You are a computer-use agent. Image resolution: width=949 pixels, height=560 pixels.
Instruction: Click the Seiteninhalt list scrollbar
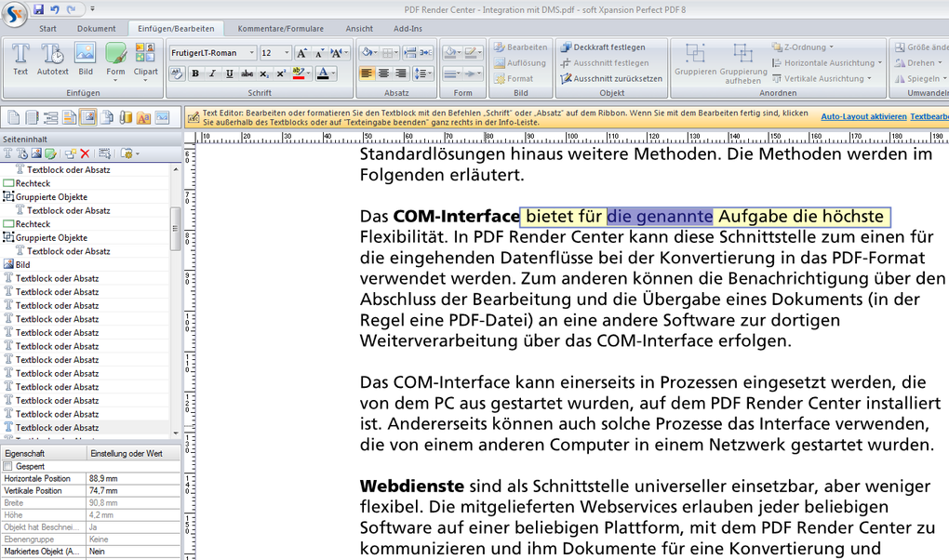point(176,229)
